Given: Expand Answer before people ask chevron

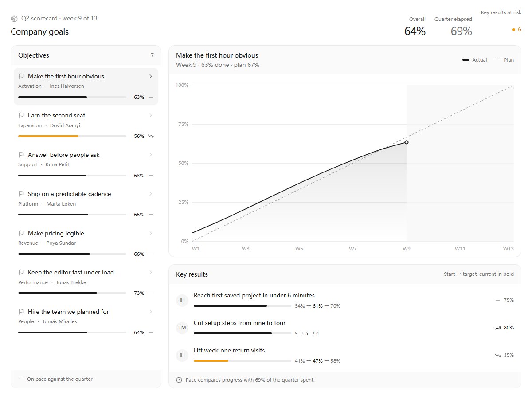Looking at the screenshot, I should pyautogui.click(x=151, y=155).
